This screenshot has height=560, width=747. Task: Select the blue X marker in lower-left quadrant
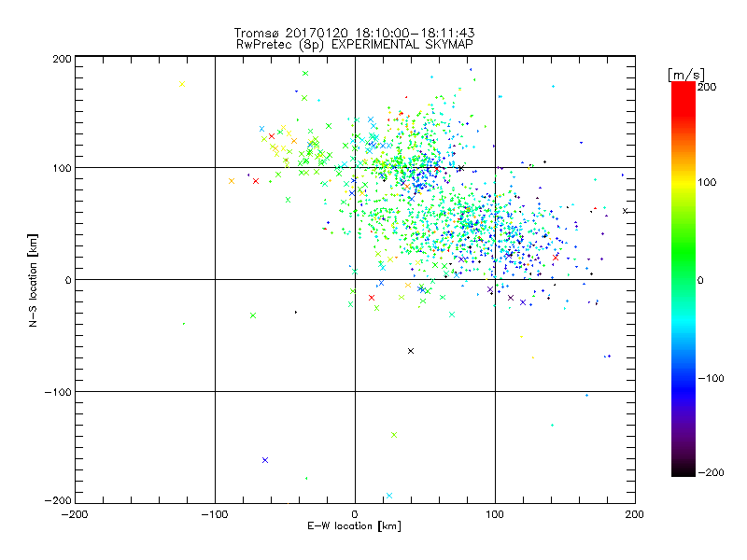point(265,460)
